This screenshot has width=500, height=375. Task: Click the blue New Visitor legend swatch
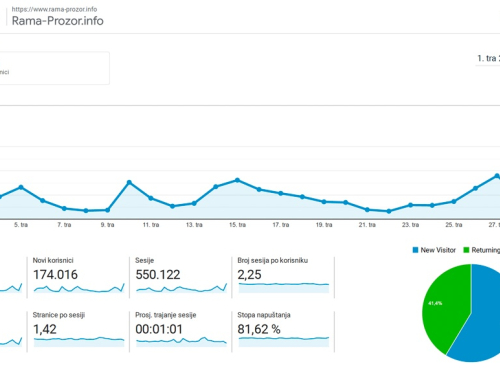click(415, 250)
